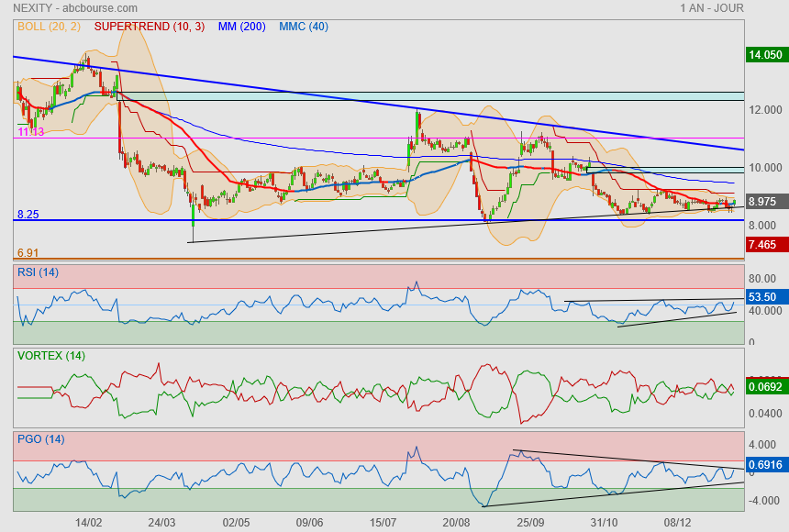Select the PGO (14) indicator title
Screen dimensions: 789x532
click(x=40, y=438)
